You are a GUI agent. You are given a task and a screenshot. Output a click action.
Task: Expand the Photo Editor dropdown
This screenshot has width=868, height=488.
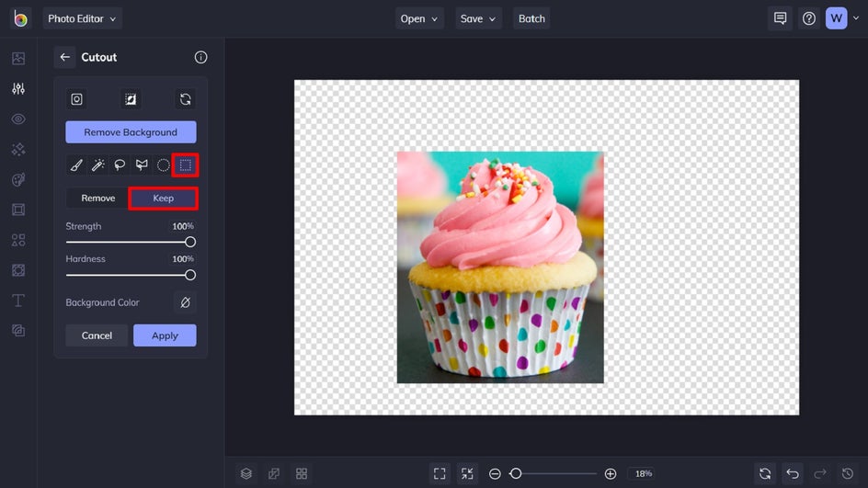point(82,18)
